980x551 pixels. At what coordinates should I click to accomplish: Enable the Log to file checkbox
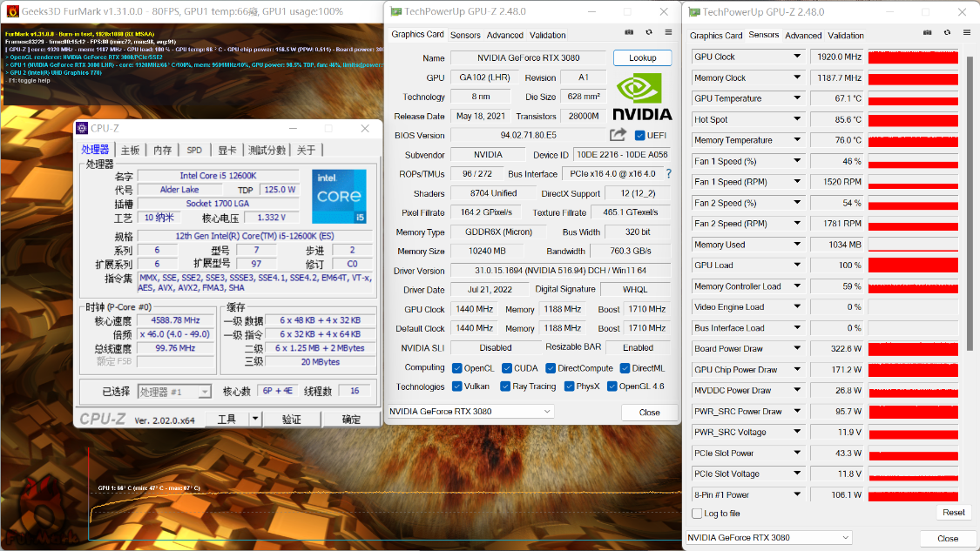point(696,514)
